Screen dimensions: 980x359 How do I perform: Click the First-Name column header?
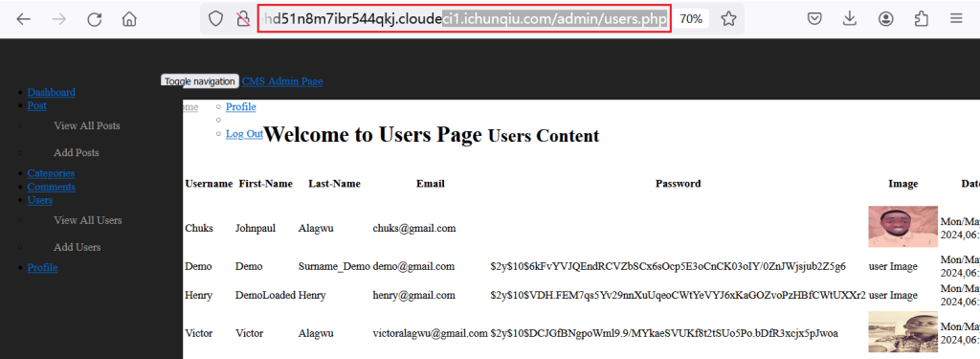click(266, 184)
